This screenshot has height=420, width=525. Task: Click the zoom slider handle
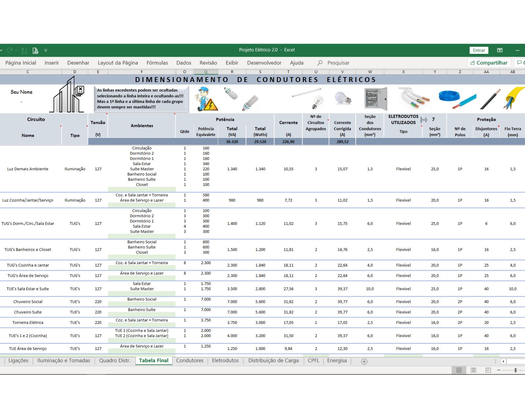pos(515,370)
